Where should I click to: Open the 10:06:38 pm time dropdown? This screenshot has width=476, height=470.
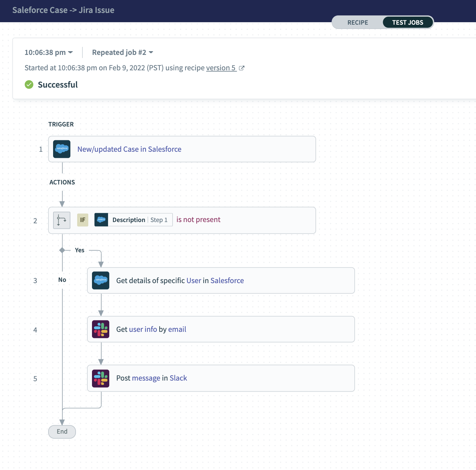pyautogui.click(x=49, y=52)
